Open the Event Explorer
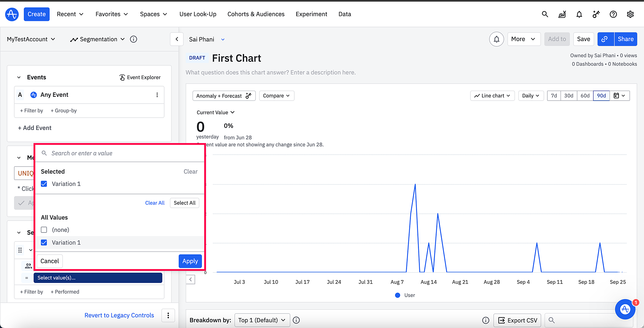This screenshot has height=328, width=644. pos(140,77)
